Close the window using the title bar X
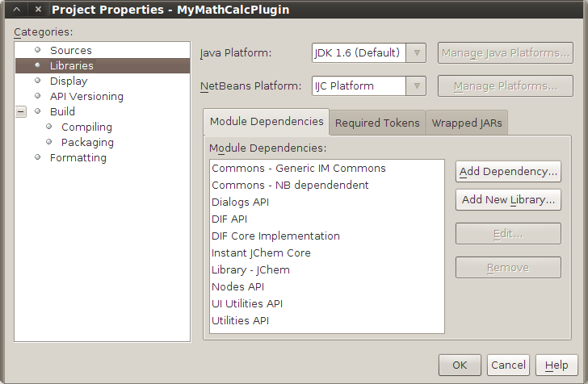This screenshot has height=384, width=588. (37, 10)
